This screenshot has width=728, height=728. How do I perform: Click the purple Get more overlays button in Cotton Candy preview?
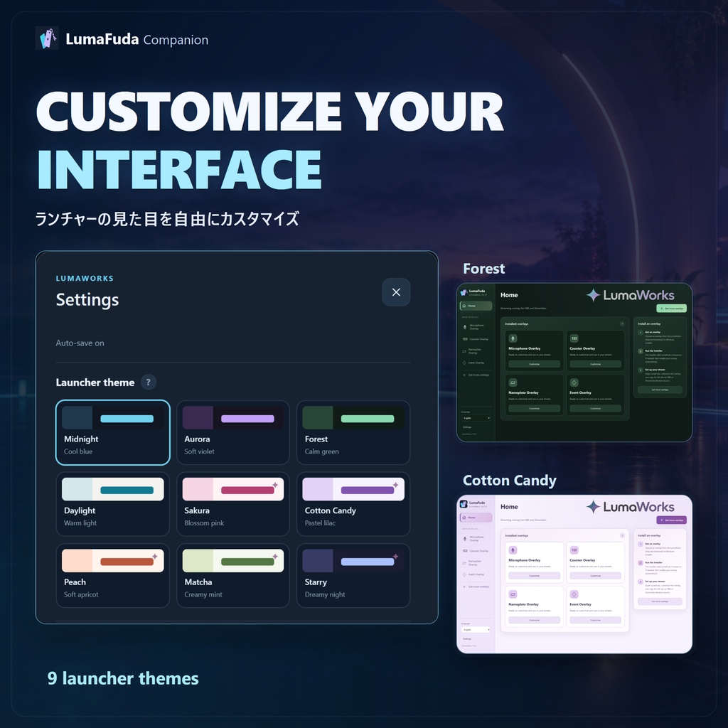671,520
